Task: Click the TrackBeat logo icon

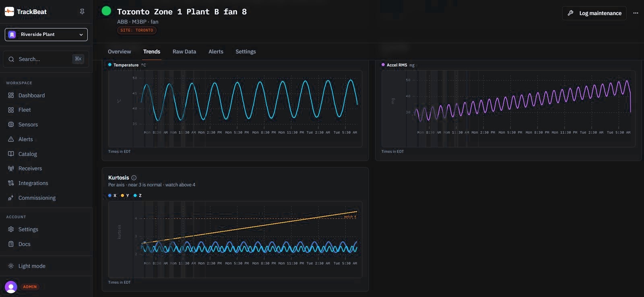Action: coord(9,12)
